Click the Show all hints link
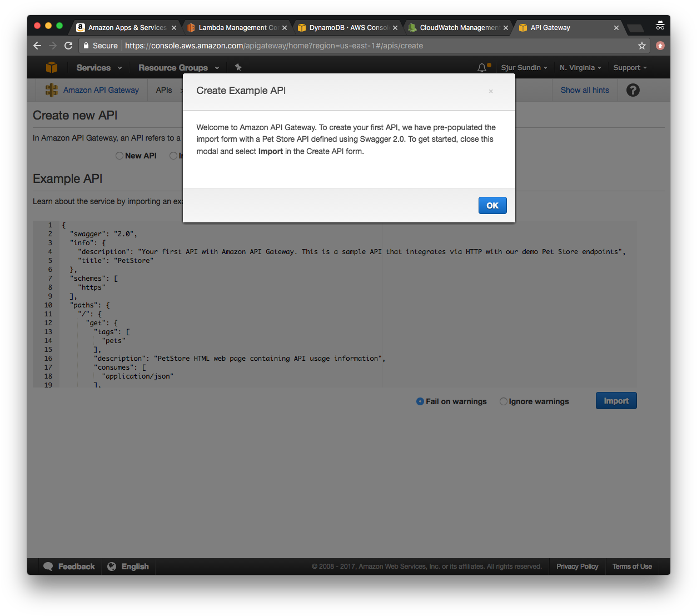 (x=585, y=90)
